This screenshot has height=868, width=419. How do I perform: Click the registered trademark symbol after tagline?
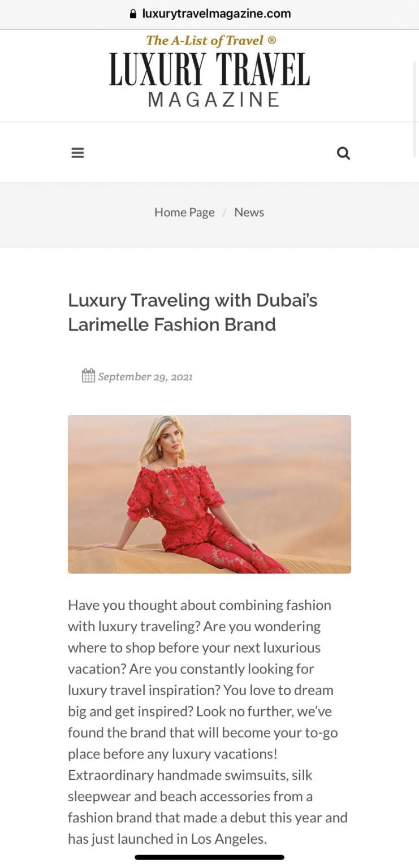pos(271,40)
